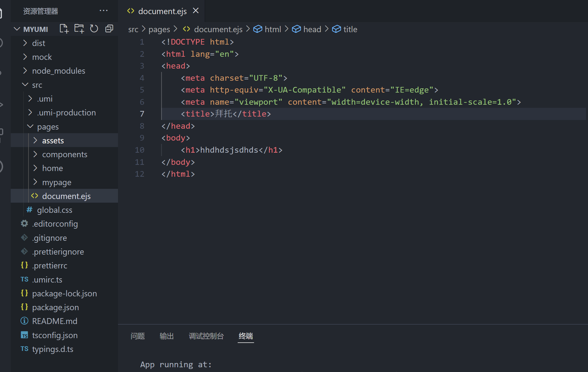Open the tsconfig.json file
Viewport: 588px width, 372px height.
pos(55,335)
